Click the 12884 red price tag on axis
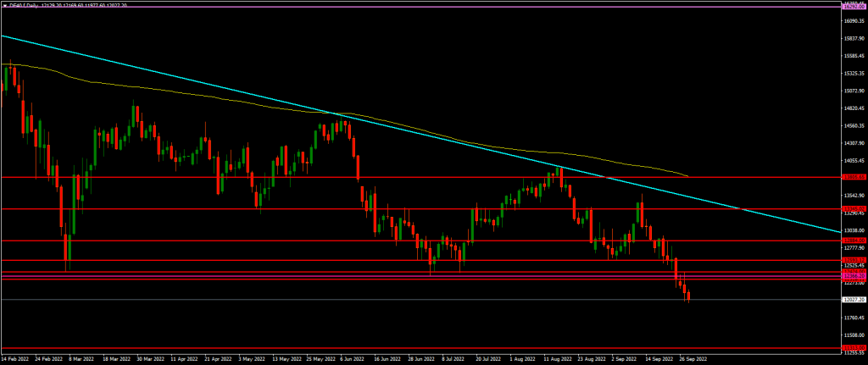868x365 pixels. [x=854, y=241]
